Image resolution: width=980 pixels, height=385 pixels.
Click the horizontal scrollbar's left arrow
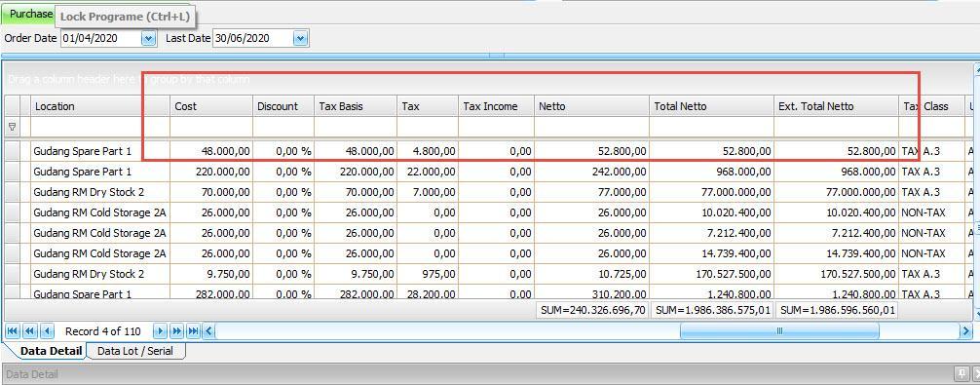[208, 331]
